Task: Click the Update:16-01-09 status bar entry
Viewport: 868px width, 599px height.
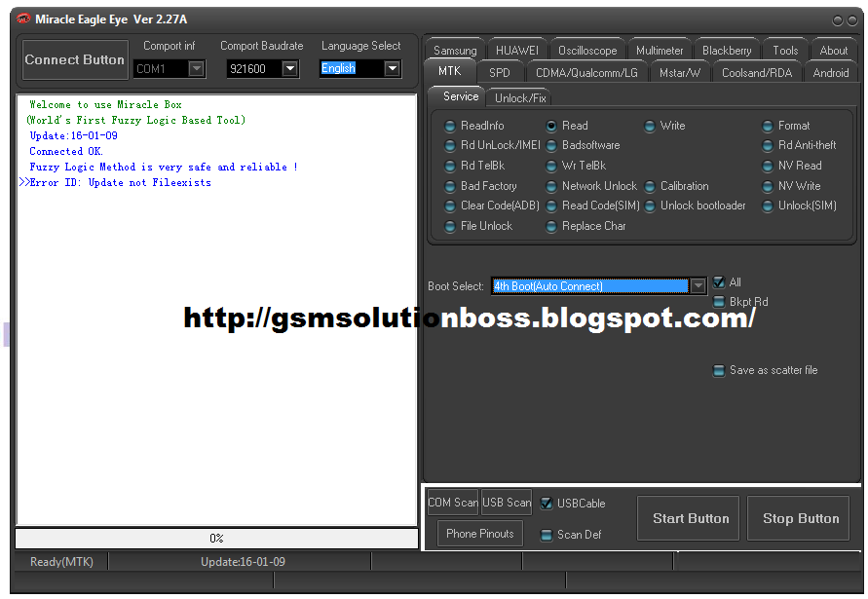Action: (243, 562)
